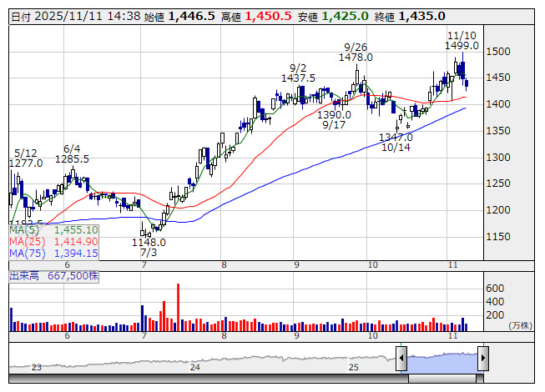The image size is (545, 392).
Task: Click the left handle of range selector
Action: coord(401,358)
